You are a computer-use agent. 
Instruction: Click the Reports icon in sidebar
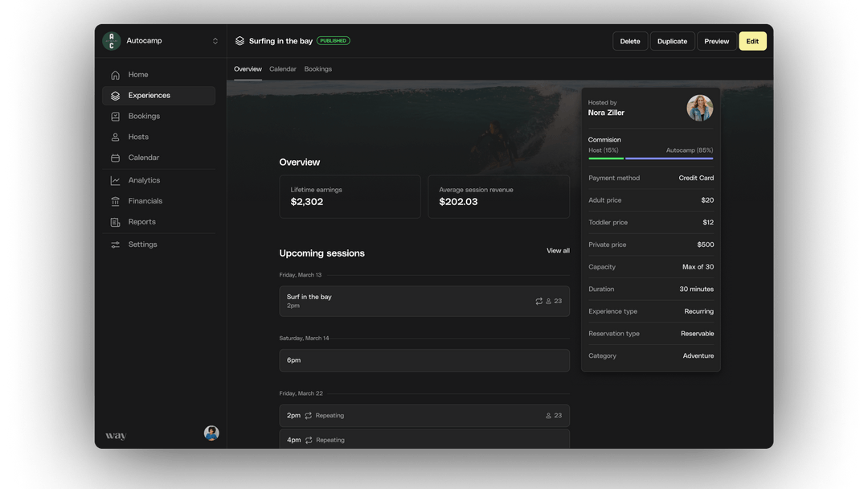click(116, 222)
